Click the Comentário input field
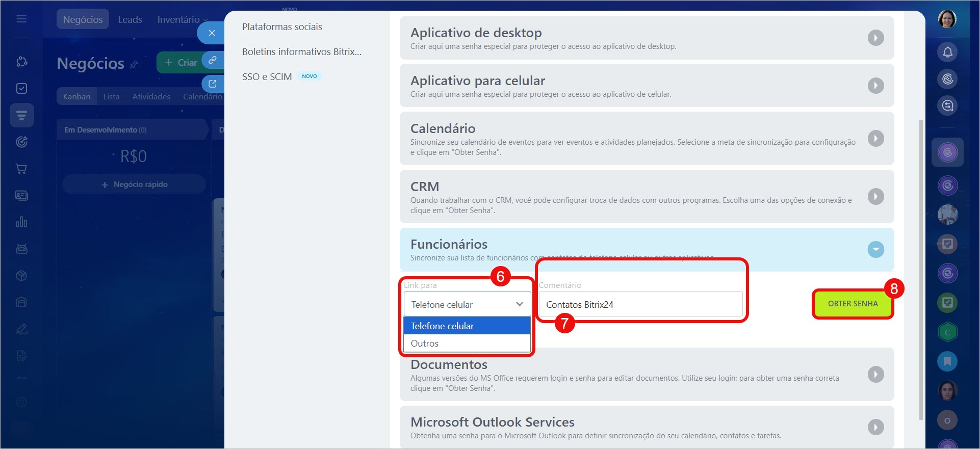The height and width of the screenshot is (449, 980). pyautogui.click(x=640, y=304)
